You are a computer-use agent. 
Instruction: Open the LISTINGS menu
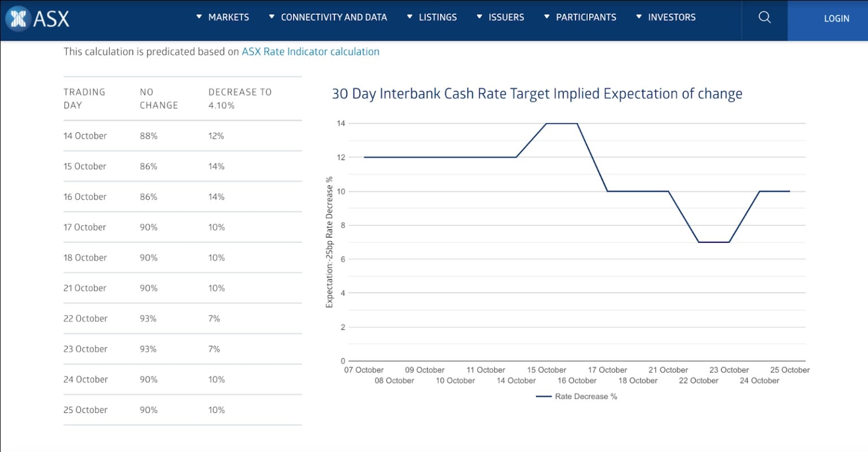(x=438, y=18)
